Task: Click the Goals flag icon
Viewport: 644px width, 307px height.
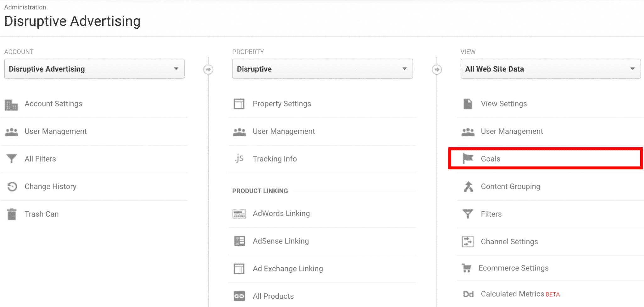Action: pos(468,158)
